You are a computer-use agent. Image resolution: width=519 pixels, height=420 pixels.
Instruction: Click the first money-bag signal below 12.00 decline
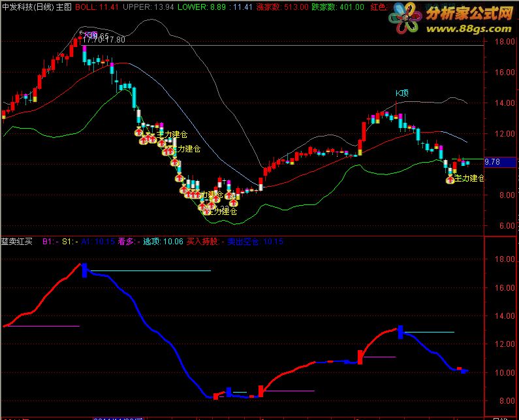pos(138,132)
